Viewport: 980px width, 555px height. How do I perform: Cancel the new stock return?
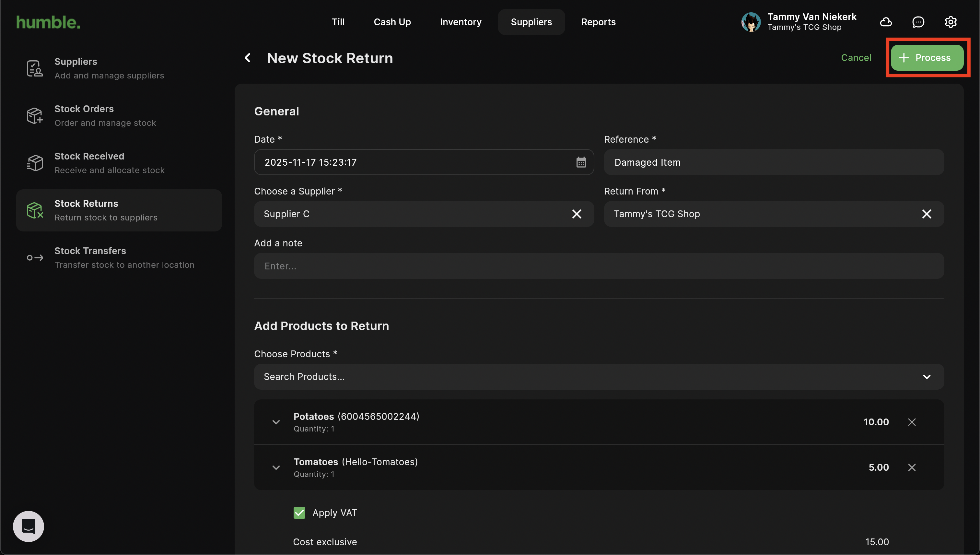pos(856,58)
